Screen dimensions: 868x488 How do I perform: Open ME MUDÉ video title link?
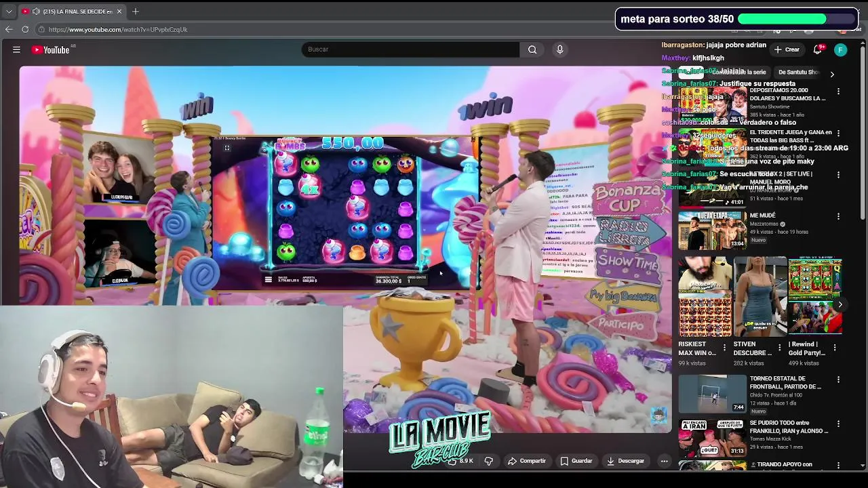pyautogui.click(x=763, y=216)
